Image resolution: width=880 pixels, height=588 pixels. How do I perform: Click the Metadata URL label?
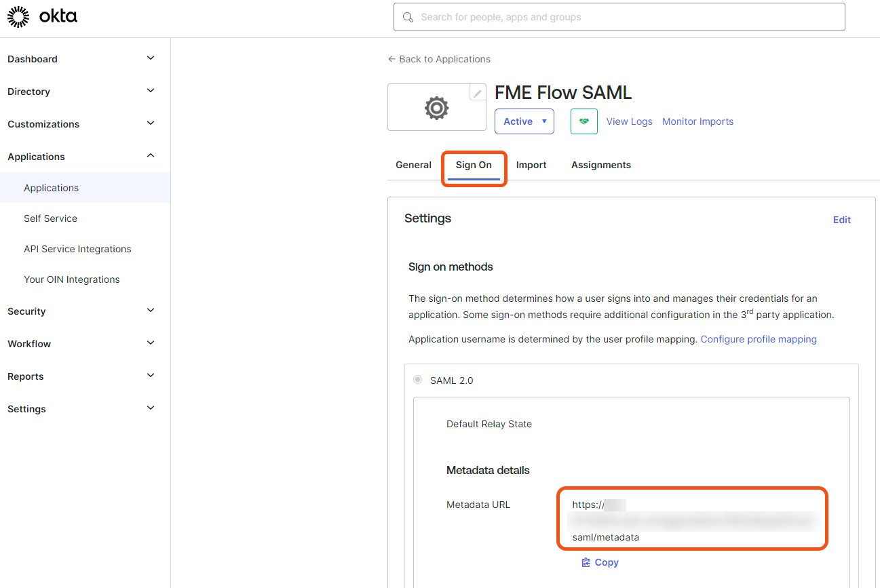[478, 505]
